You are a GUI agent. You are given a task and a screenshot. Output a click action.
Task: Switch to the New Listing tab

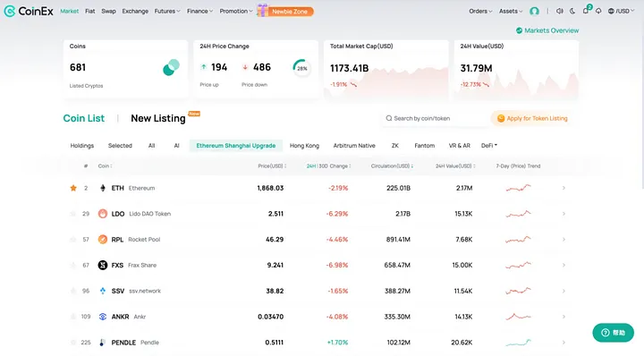158,118
